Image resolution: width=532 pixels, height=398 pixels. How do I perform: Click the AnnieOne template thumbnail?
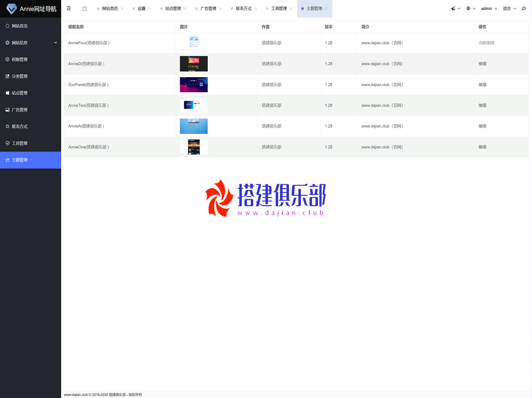click(193, 147)
